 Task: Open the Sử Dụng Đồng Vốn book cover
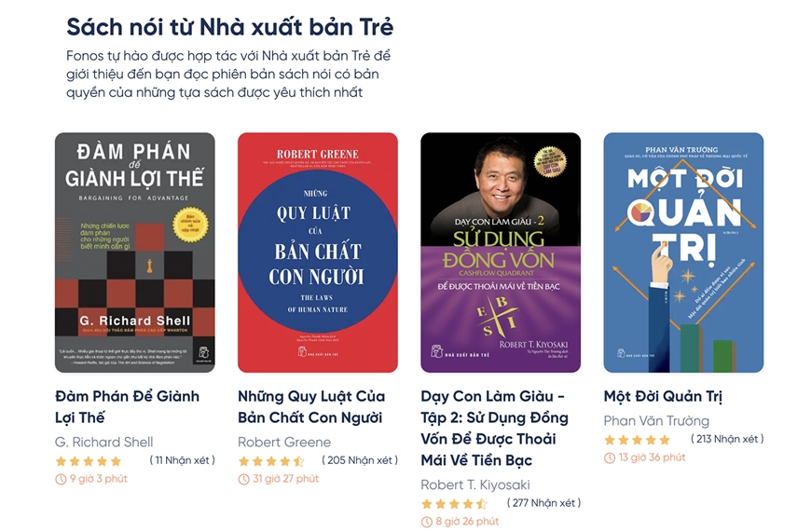501,252
